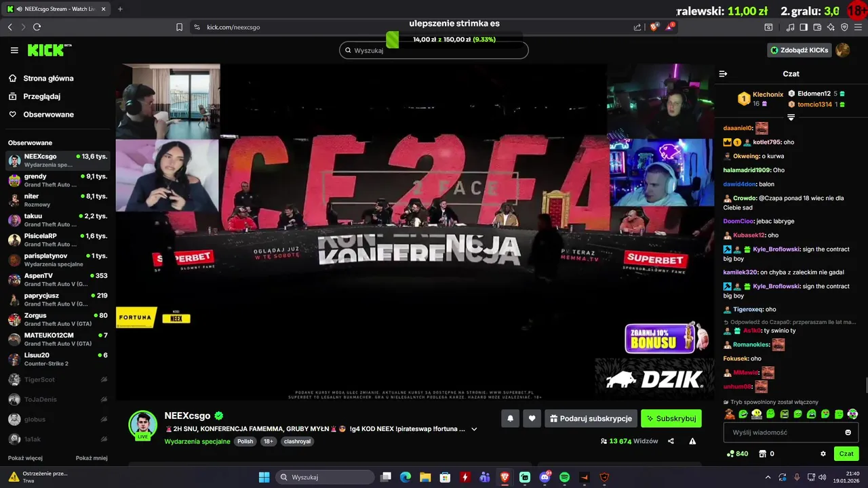The image size is (868, 488).
Task: Open the Lisuu20 channel
Action: click(x=57, y=359)
